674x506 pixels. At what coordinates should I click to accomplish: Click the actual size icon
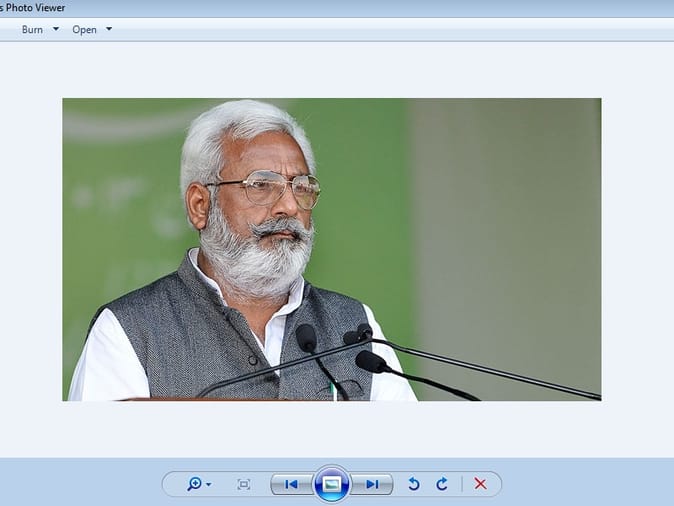(244, 484)
